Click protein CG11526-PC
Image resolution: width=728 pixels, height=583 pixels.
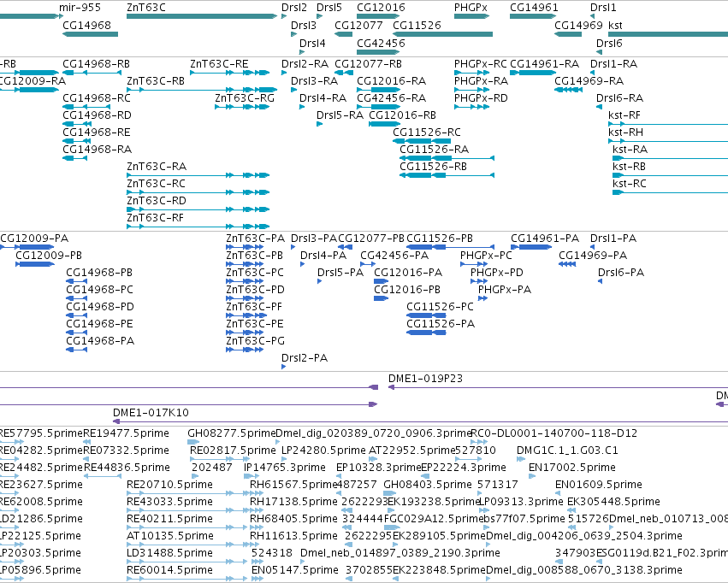440,307
